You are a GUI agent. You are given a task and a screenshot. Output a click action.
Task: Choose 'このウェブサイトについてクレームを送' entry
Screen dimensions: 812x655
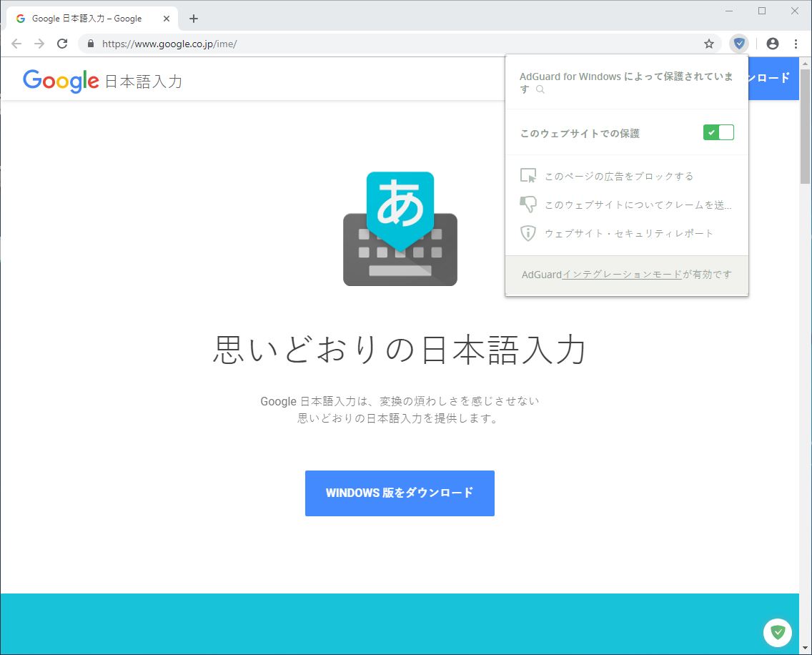(x=638, y=205)
